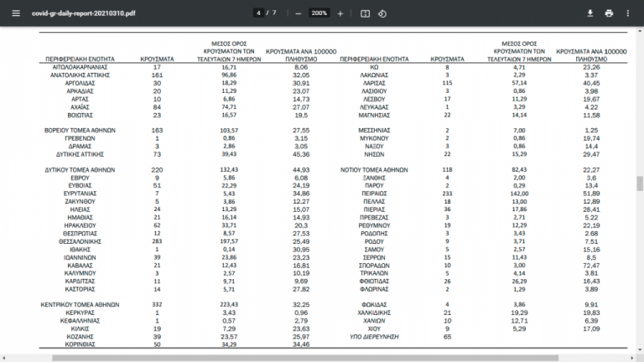This screenshot has width=644, height=362.
Task: Click the horizontal scrollbar thumb
Action: pos(305,358)
